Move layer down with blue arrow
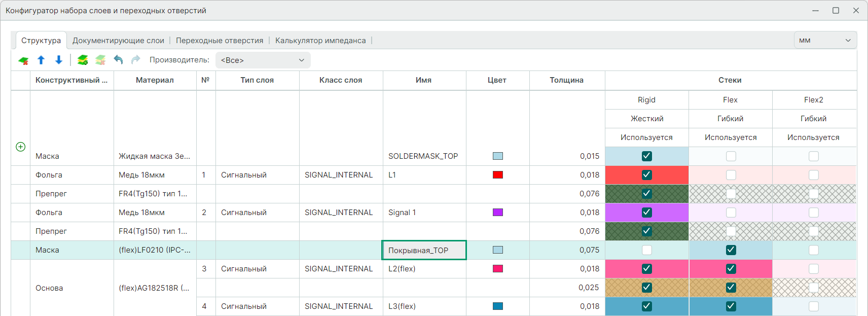Screen dimensions: 868x316 click(59, 60)
